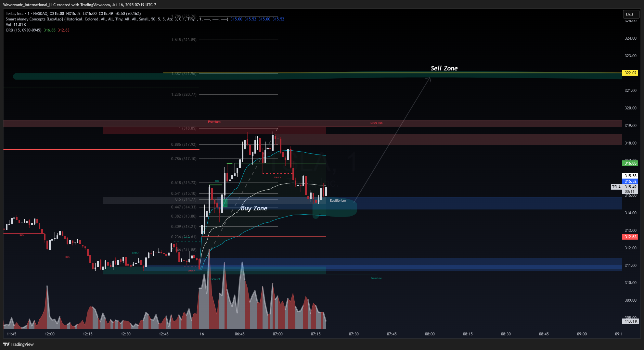The width and height of the screenshot is (644, 350).
Task: Click the white 315.58 price axis label
Action: (630, 176)
